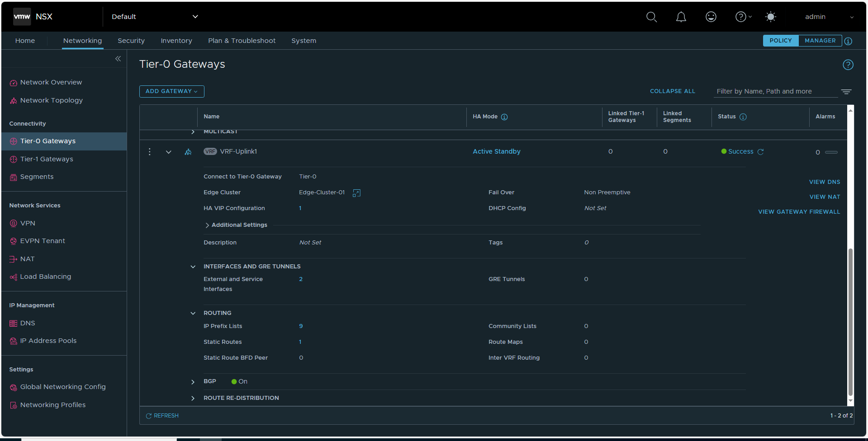Open the Static Routes count link
This screenshot has height=441, width=868.
click(300, 342)
